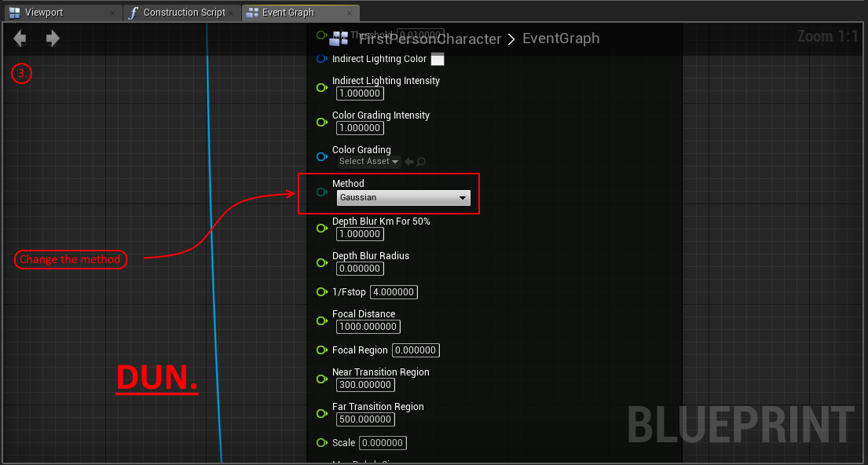
Task: Edit the 1/Fstop value 4.000000
Action: click(x=394, y=292)
